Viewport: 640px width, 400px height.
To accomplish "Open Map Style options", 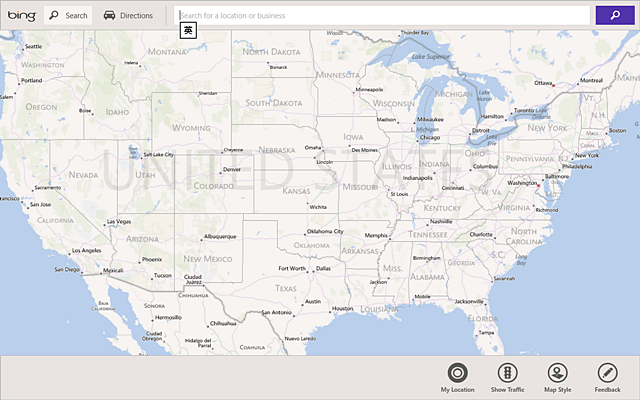I will coord(558,373).
